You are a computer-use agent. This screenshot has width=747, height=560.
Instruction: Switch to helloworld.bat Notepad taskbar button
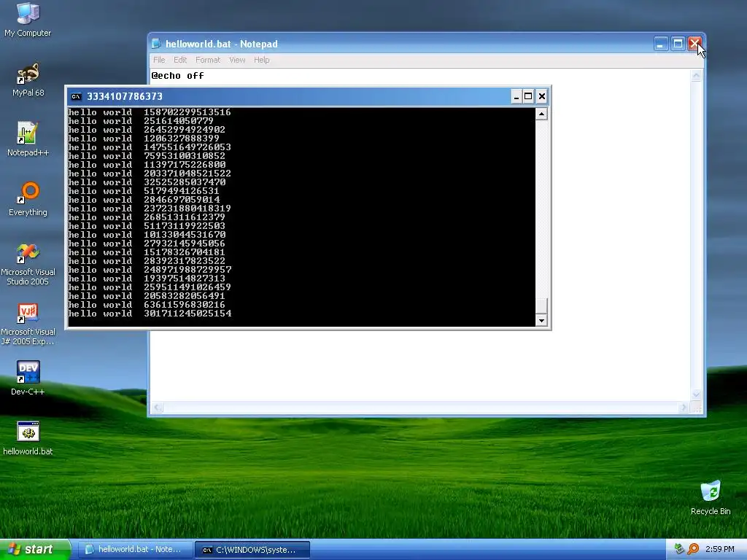point(135,549)
